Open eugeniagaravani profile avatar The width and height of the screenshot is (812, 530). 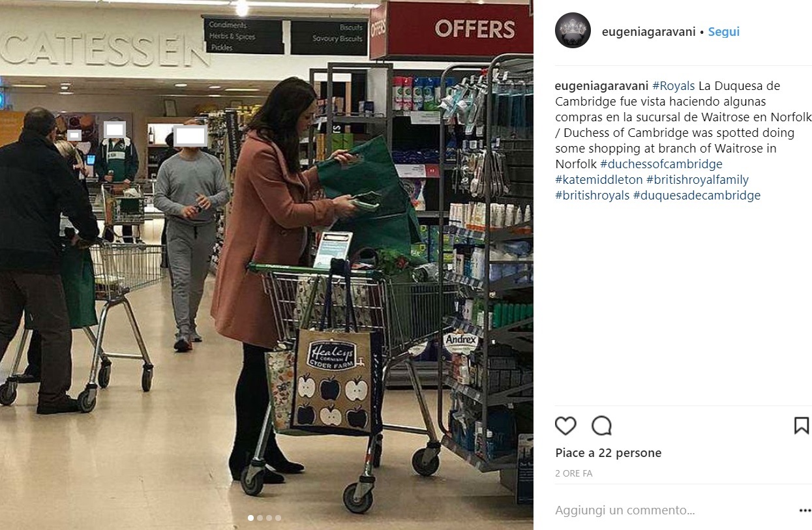coord(573,31)
